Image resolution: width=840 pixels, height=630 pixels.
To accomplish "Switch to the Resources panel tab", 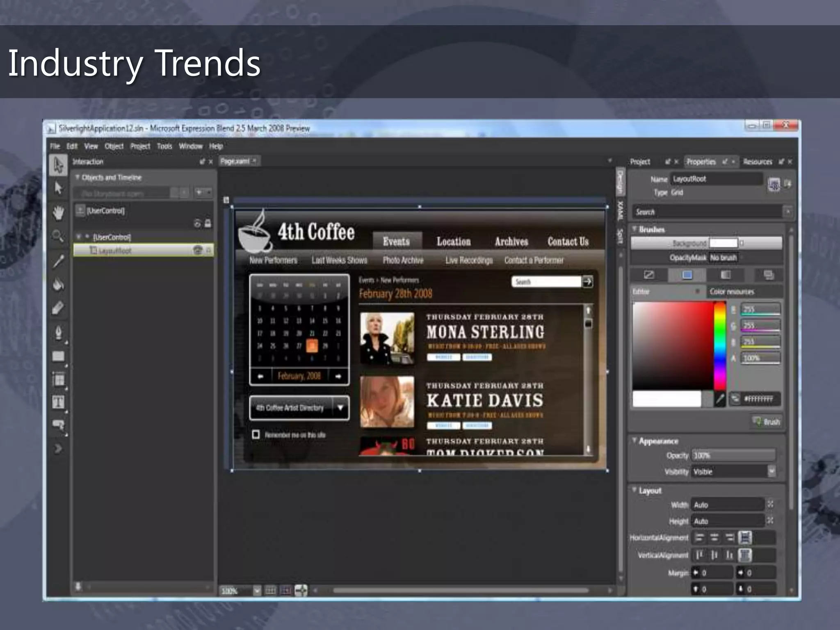I will 757,162.
